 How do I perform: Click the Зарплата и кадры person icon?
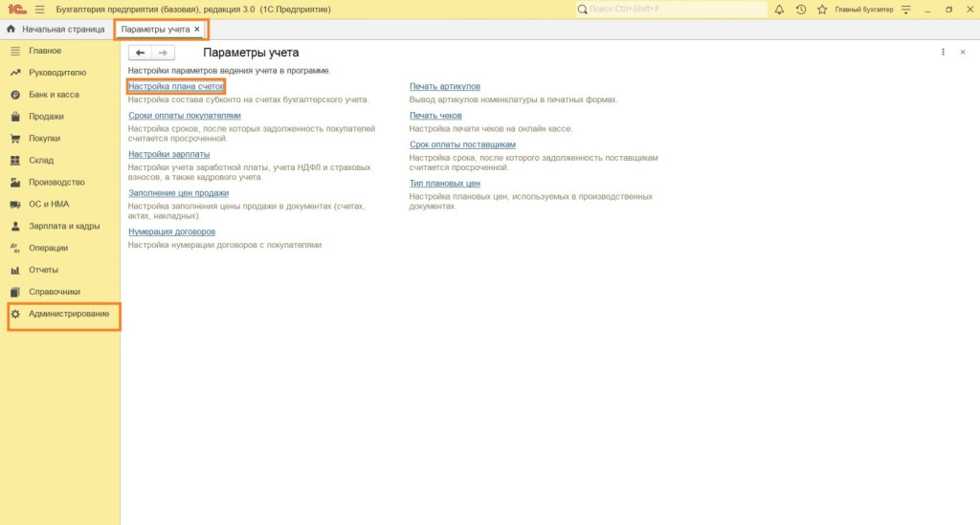pyautogui.click(x=15, y=226)
